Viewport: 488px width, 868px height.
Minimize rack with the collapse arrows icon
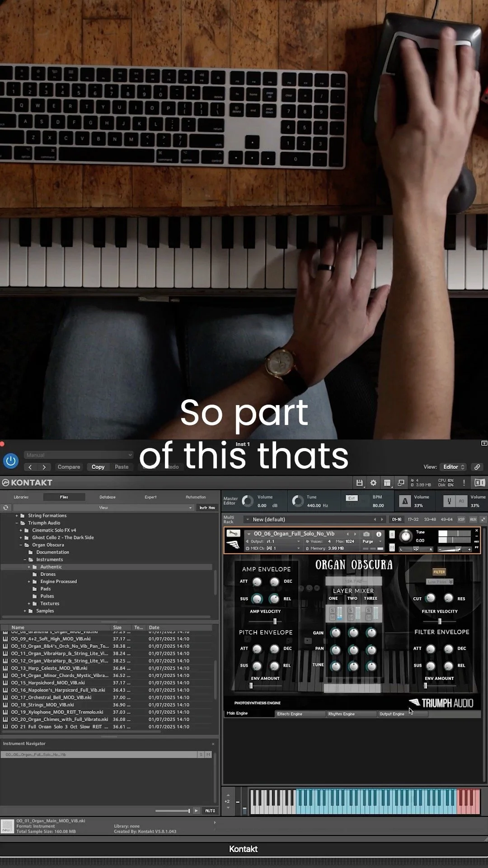pyautogui.click(x=483, y=519)
